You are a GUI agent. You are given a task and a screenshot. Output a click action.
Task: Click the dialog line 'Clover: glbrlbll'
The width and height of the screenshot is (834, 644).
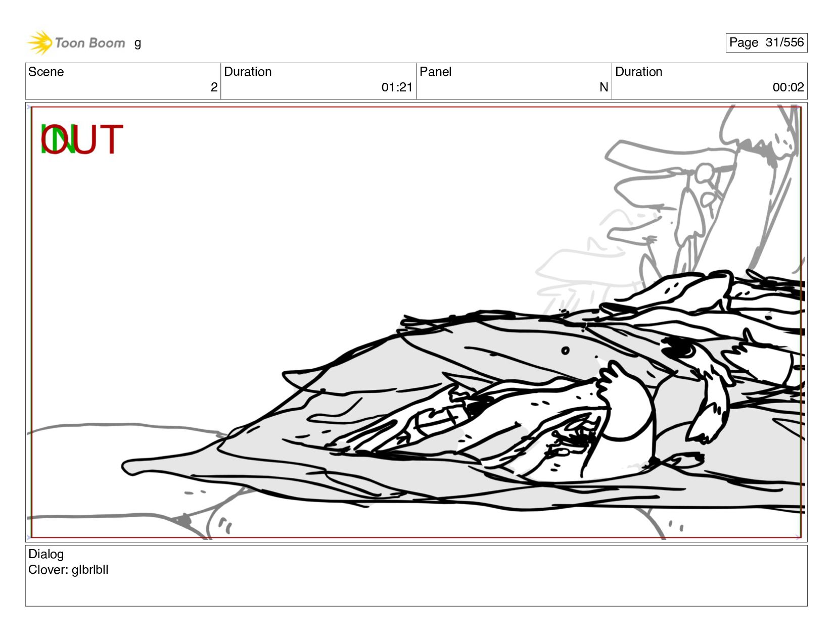click(68, 570)
